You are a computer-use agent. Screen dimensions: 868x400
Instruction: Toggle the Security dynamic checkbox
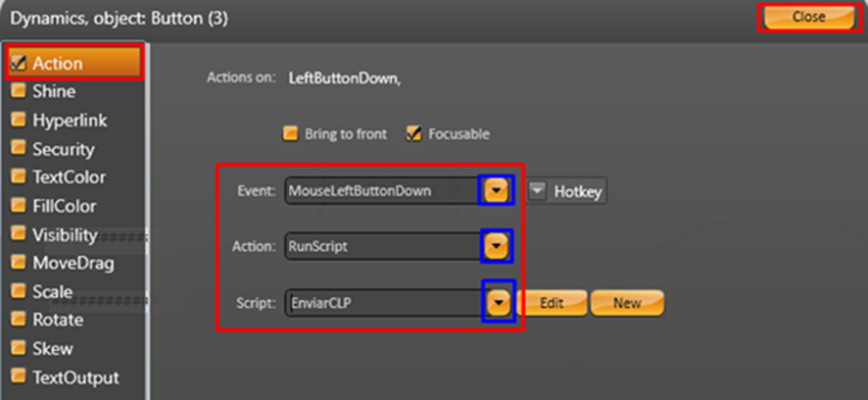click(18, 149)
